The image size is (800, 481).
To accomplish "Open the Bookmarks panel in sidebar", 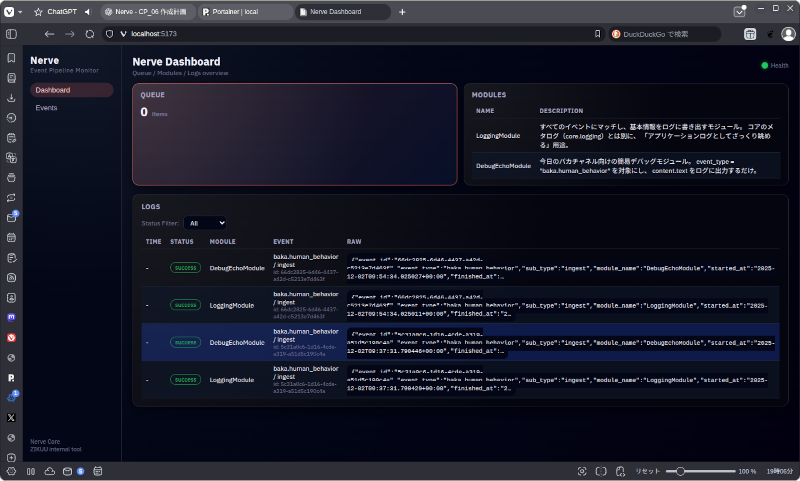I will coord(11,57).
